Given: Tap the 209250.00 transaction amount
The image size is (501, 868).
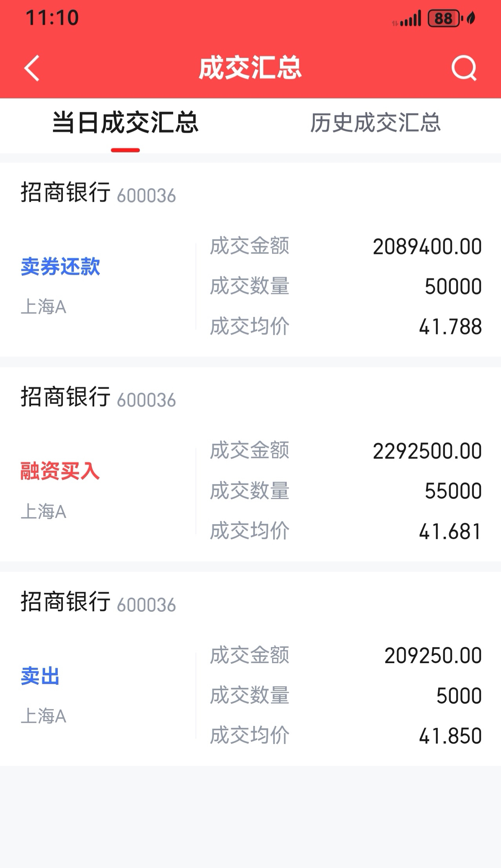Looking at the screenshot, I should pos(433,656).
